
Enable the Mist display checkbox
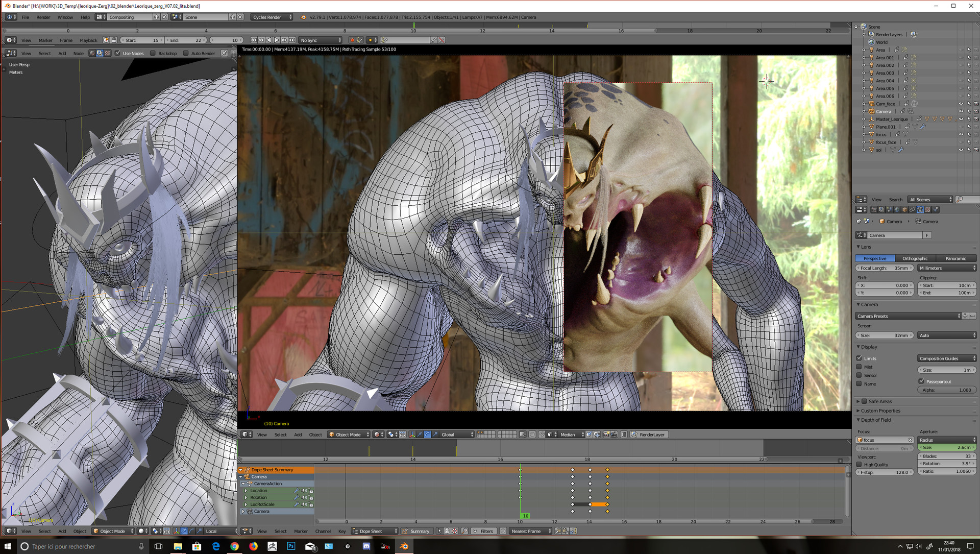coord(859,367)
